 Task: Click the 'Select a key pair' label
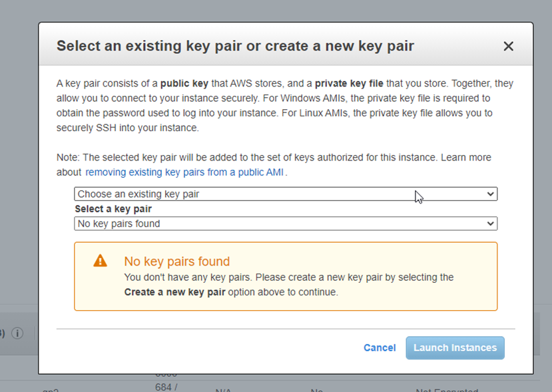[x=113, y=209]
